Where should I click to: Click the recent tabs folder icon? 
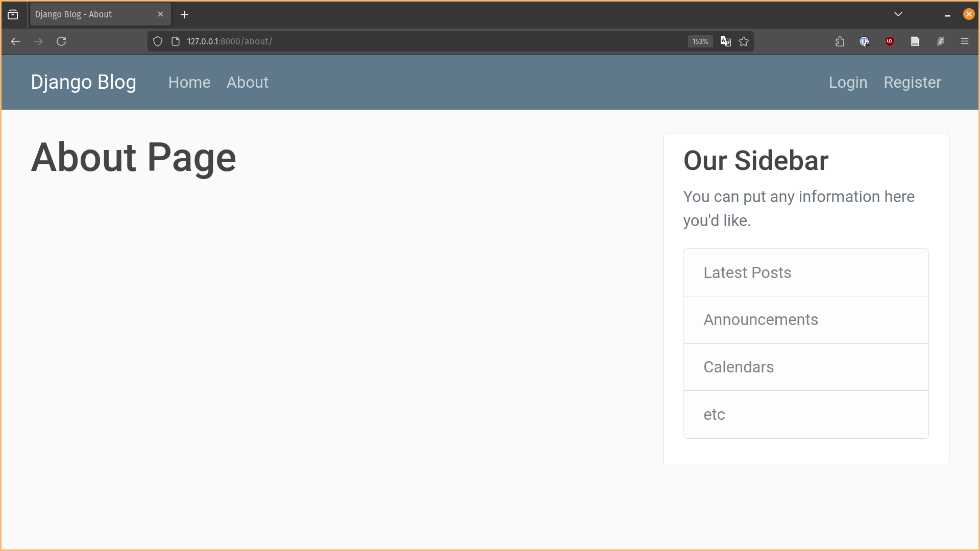tap(13, 14)
